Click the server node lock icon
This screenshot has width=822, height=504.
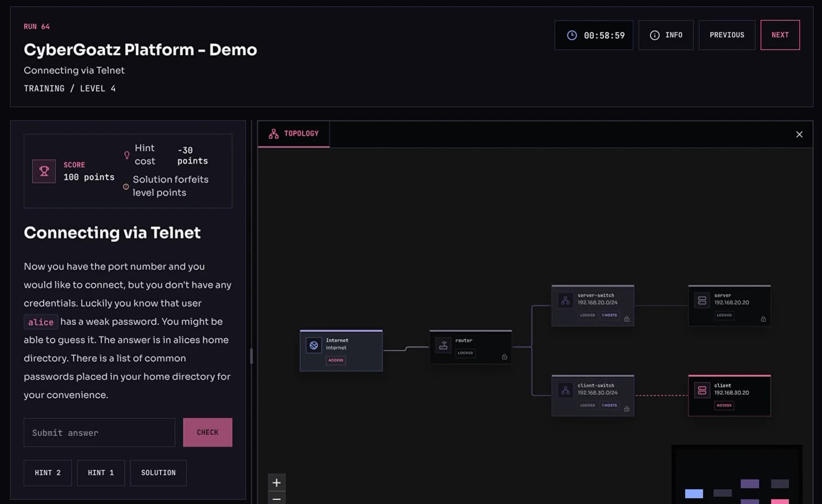pyautogui.click(x=763, y=319)
